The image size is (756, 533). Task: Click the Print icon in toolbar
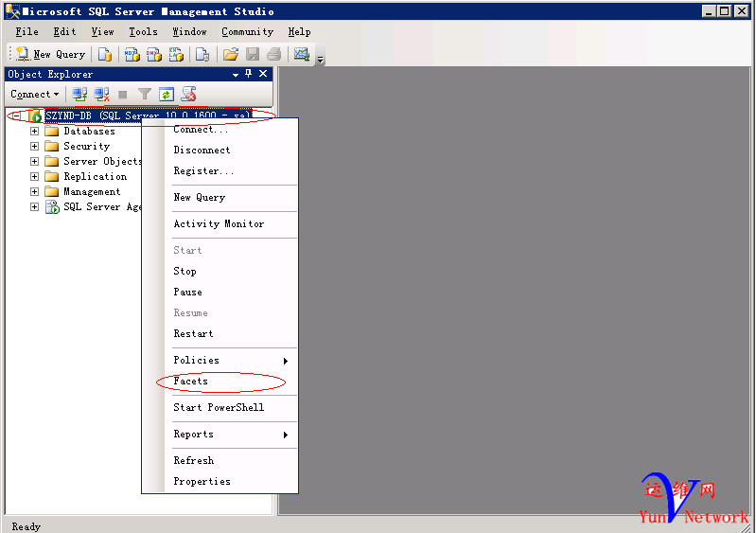click(x=273, y=54)
